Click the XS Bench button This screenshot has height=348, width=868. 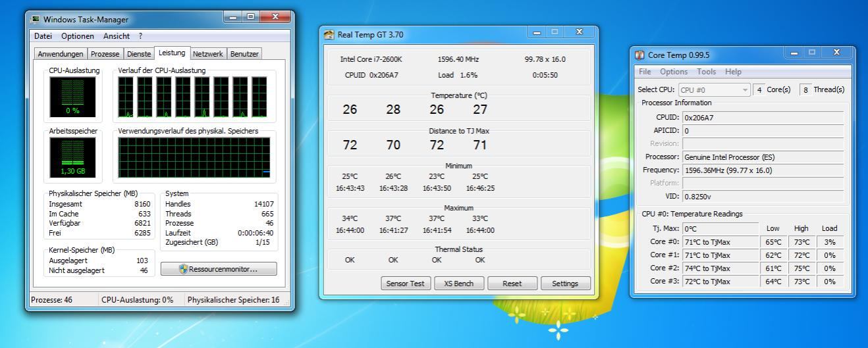pyautogui.click(x=459, y=284)
